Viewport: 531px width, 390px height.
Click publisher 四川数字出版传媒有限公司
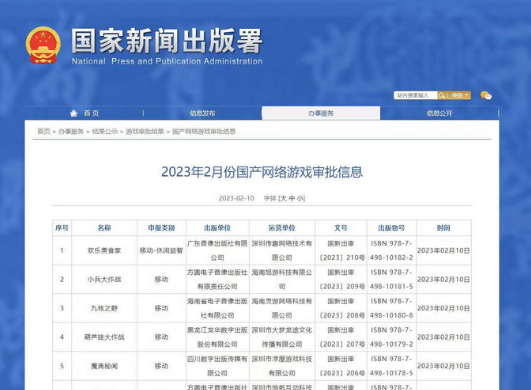(x=217, y=366)
